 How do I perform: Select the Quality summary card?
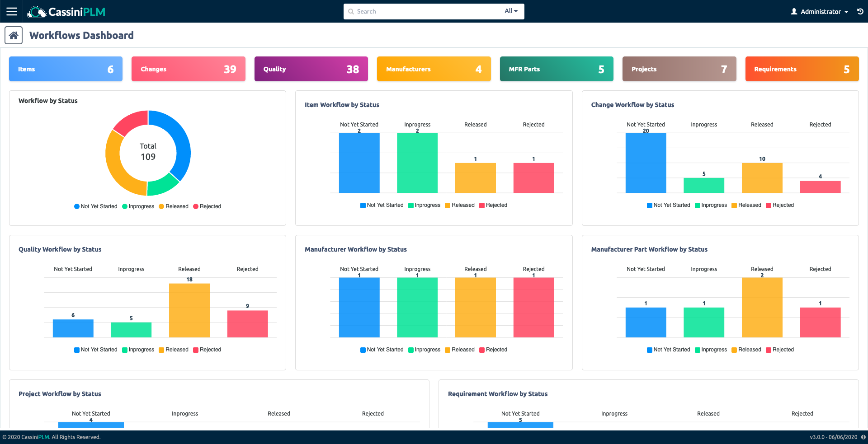[311, 69]
